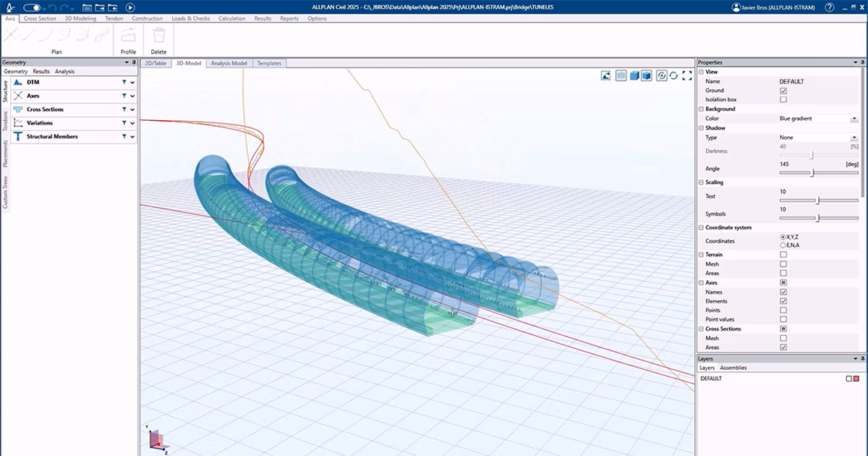The width and height of the screenshot is (868, 456).
Task: Click the play button in title bar
Action: (130, 7)
